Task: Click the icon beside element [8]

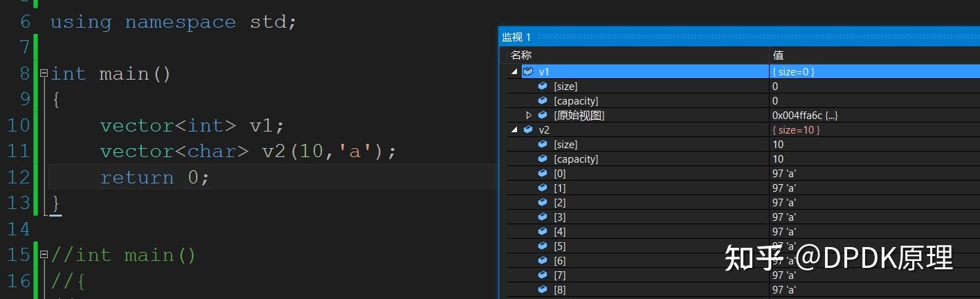Action: pos(543,289)
